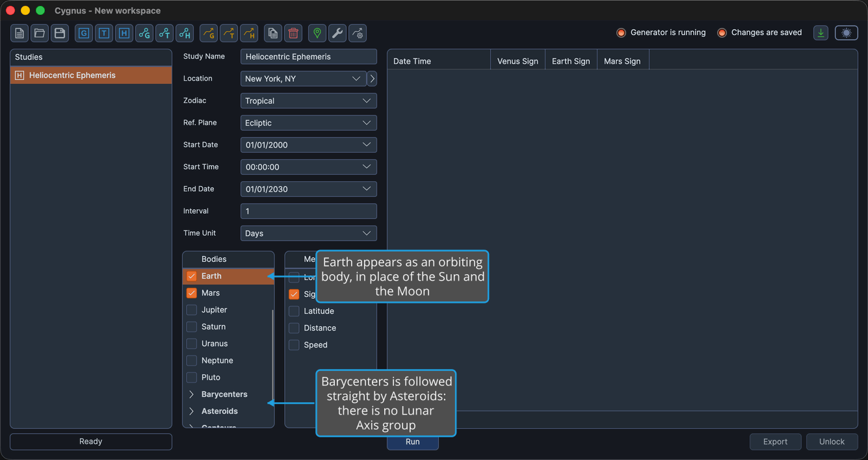Add study with blue boxed T icon
Viewport: 868px width, 460px height.
(104, 33)
